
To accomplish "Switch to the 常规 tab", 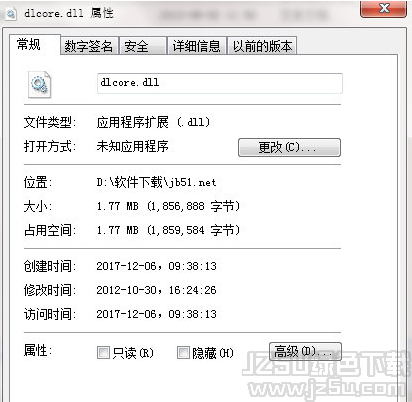I will pyautogui.click(x=35, y=44).
